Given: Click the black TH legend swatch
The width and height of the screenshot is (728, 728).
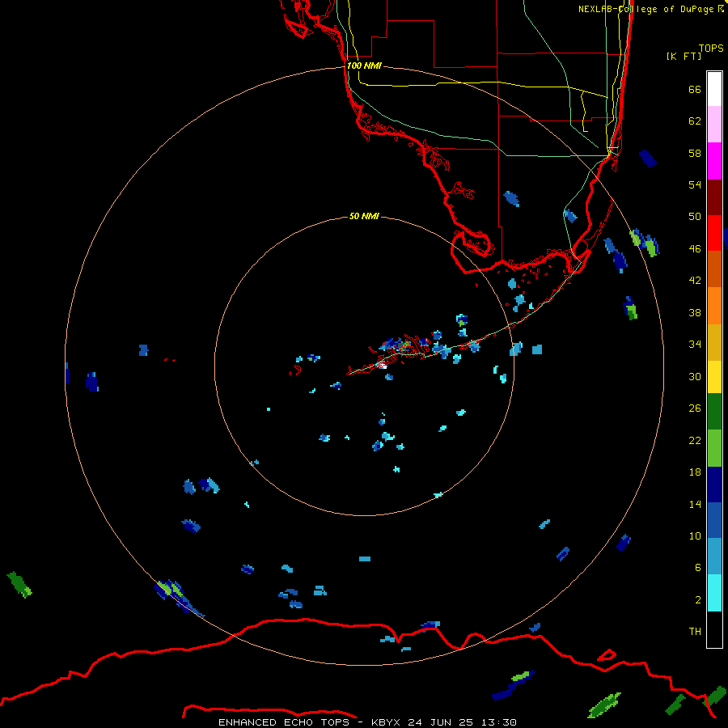Looking at the screenshot, I should click(x=714, y=629).
